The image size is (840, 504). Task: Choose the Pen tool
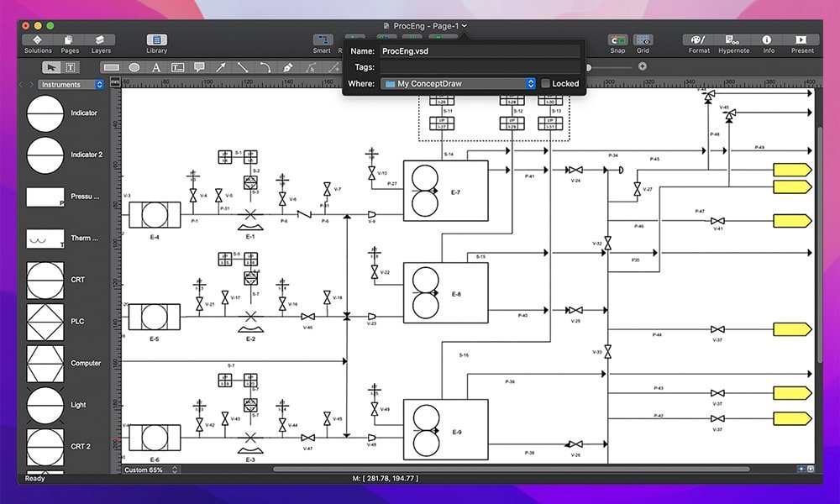(287, 67)
